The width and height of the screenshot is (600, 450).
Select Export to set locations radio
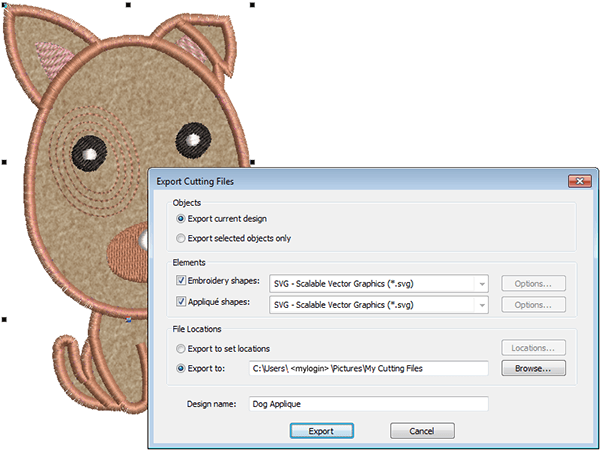(181, 349)
